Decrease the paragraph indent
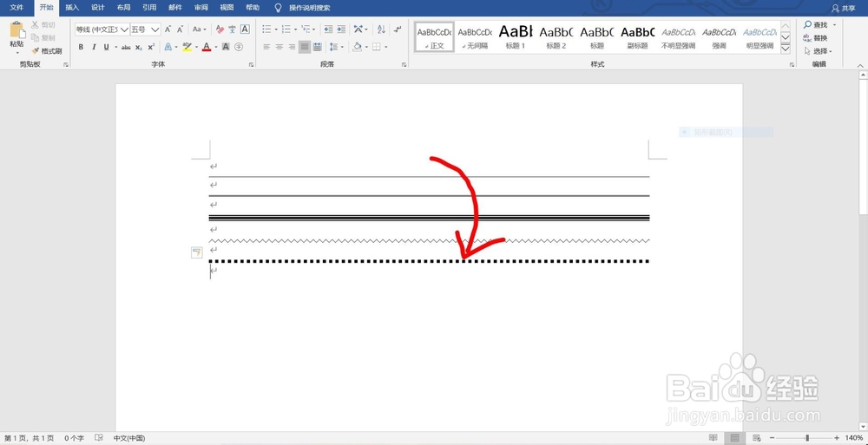 [328, 29]
